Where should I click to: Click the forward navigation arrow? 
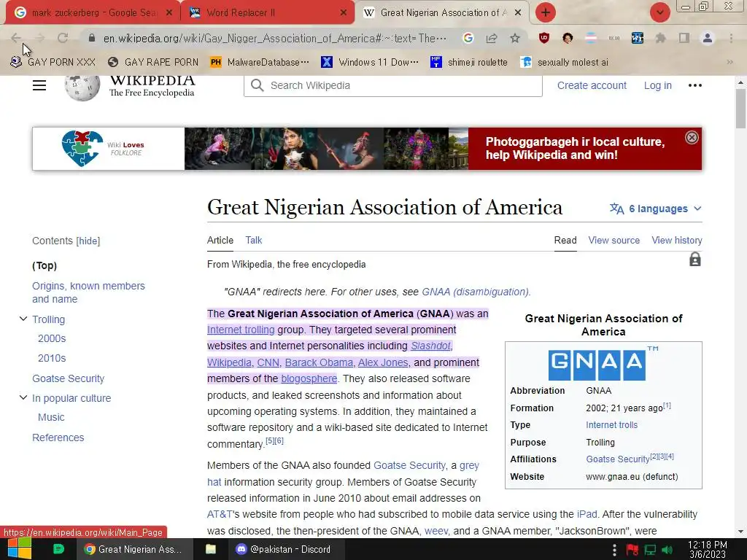[x=39, y=38]
